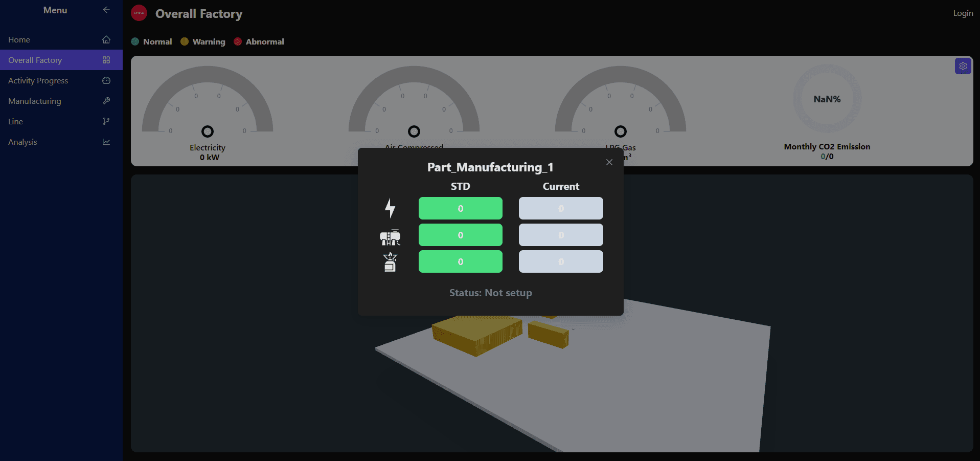This screenshot has width=980, height=461.
Task: Click the "Status: Not setup" text
Action: click(491, 293)
